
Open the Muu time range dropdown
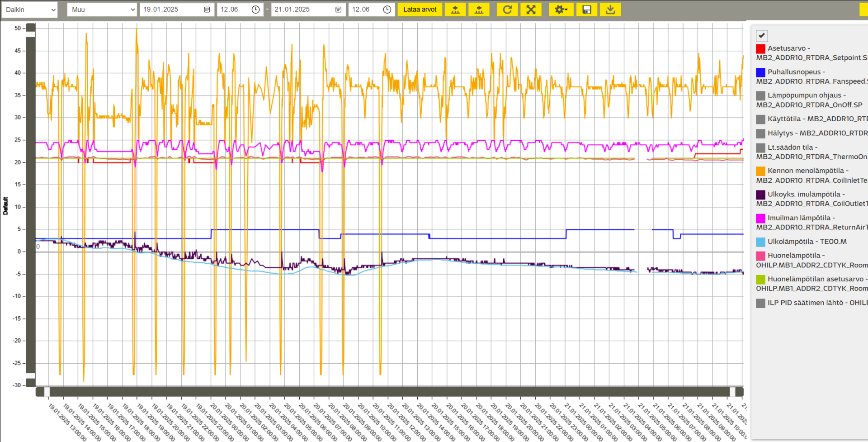click(x=102, y=10)
